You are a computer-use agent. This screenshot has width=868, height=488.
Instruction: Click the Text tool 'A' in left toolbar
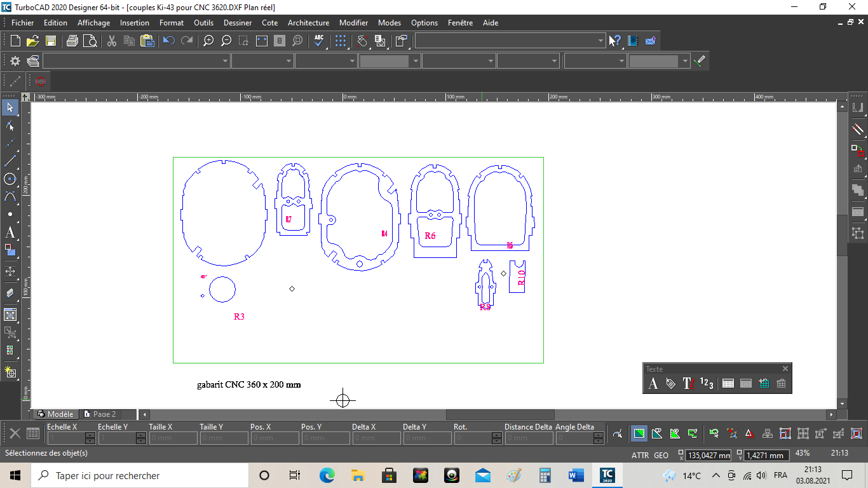(10, 233)
